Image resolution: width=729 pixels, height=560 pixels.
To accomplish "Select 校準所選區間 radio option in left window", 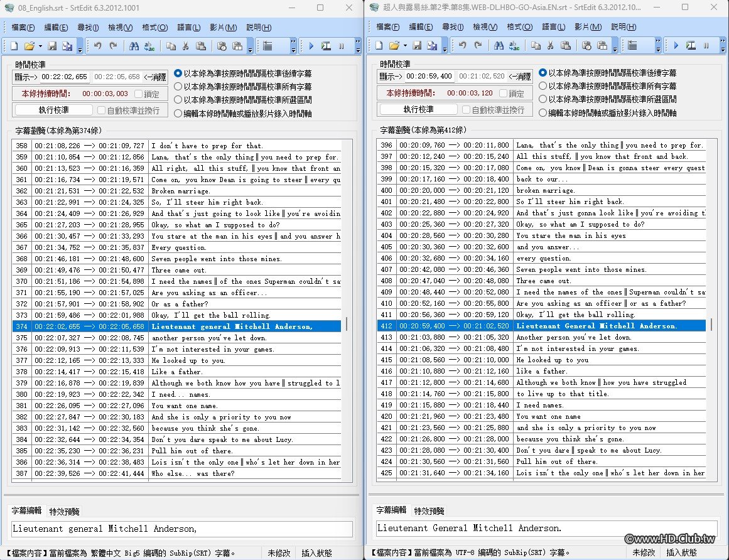I will 178,99.
